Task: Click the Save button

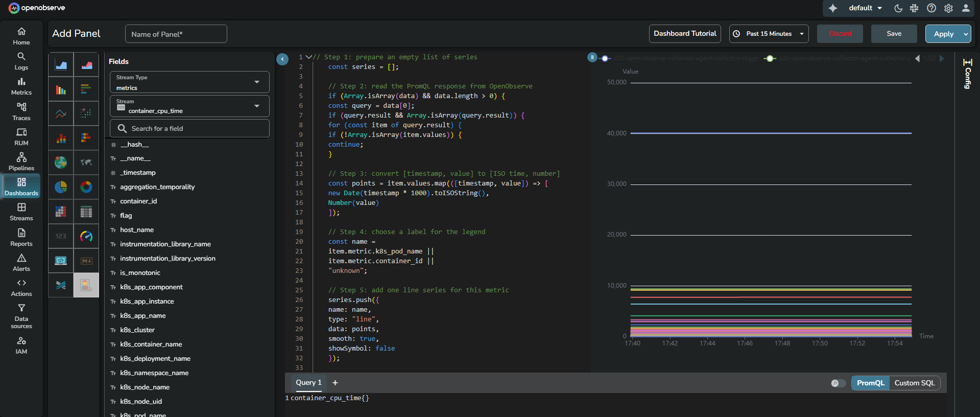Action: pyautogui.click(x=894, y=34)
